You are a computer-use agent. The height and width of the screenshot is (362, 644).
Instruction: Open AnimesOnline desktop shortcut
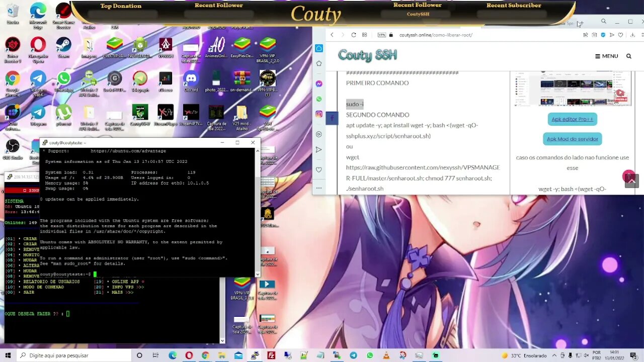tap(216, 47)
